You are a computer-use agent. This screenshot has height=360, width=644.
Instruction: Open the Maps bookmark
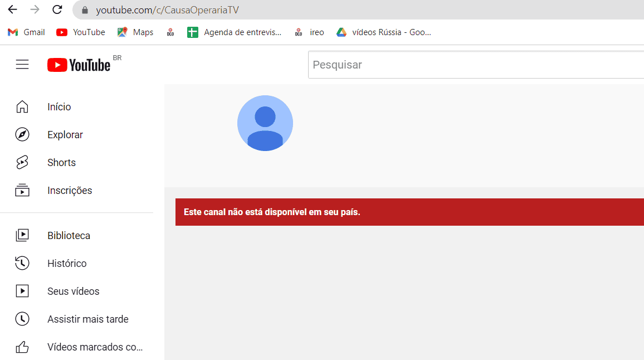(135, 32)
